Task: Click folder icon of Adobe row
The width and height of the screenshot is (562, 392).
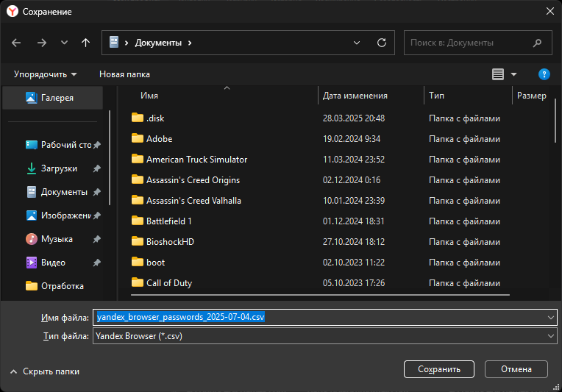Action: pos(138,138)
